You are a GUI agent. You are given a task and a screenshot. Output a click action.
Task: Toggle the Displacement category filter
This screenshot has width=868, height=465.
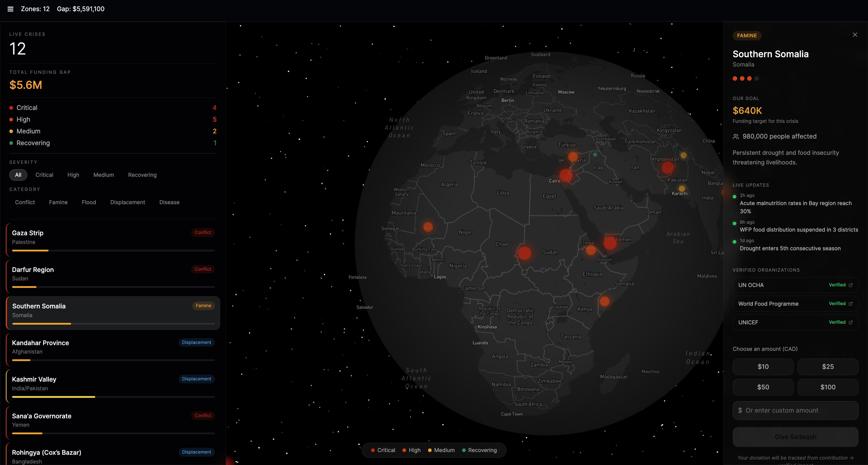[x=127, y=202]
